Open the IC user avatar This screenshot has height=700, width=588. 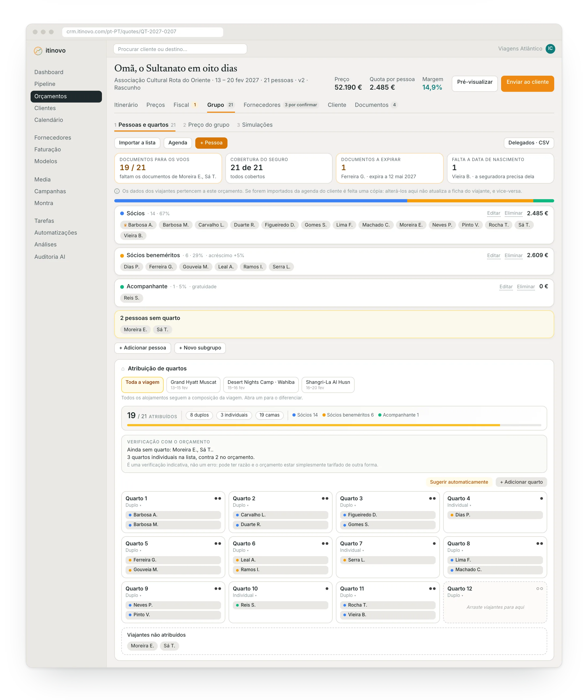(x=550, y=49)
